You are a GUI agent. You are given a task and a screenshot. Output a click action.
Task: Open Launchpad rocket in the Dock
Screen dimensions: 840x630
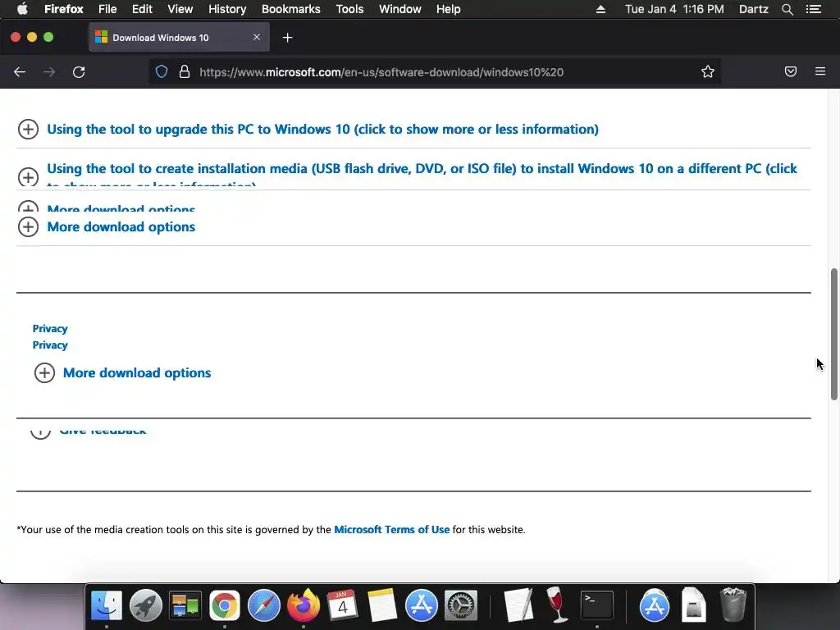146,605
